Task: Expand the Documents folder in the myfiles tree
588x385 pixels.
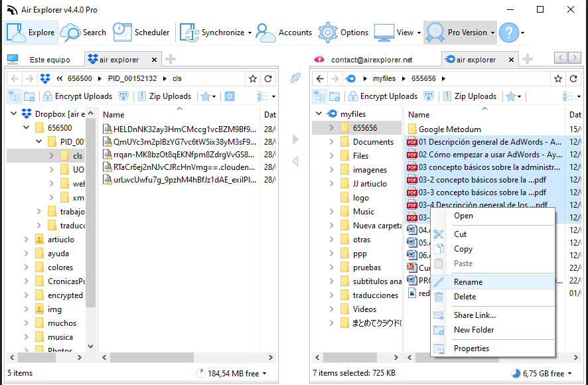Action: coord(332,142)
